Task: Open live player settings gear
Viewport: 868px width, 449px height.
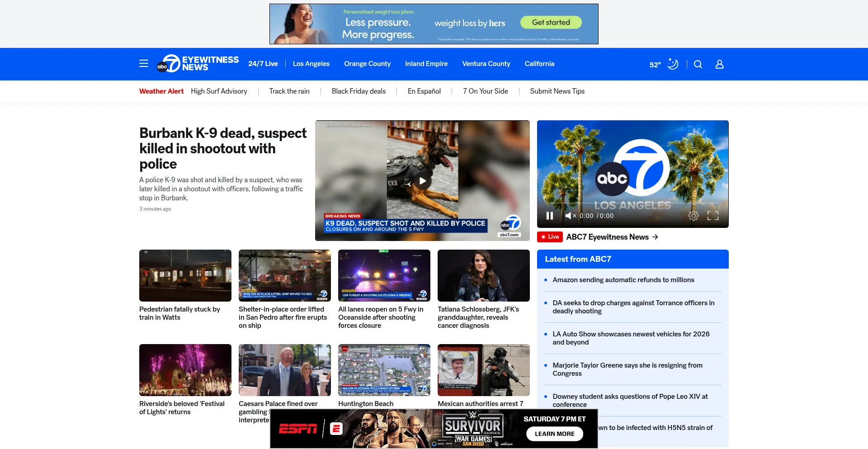Action: 693,216
